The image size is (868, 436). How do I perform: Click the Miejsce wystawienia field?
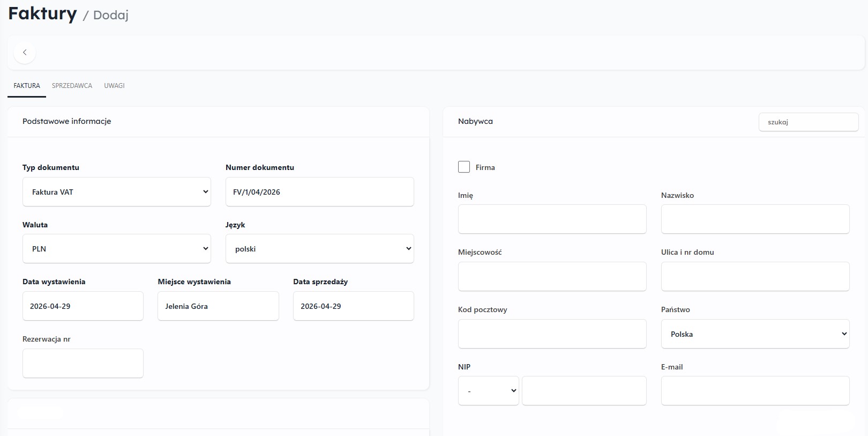pyautogui.click(x=219, y=306)
